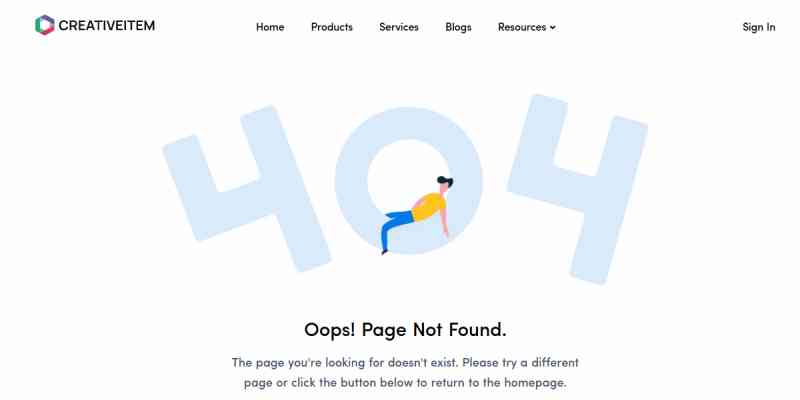Click the character's blue trousers

point(396,230)
